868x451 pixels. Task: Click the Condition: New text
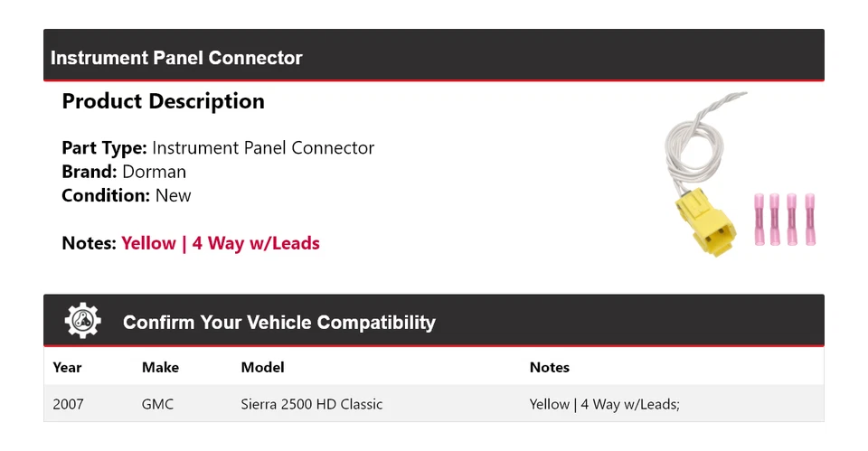126,195
